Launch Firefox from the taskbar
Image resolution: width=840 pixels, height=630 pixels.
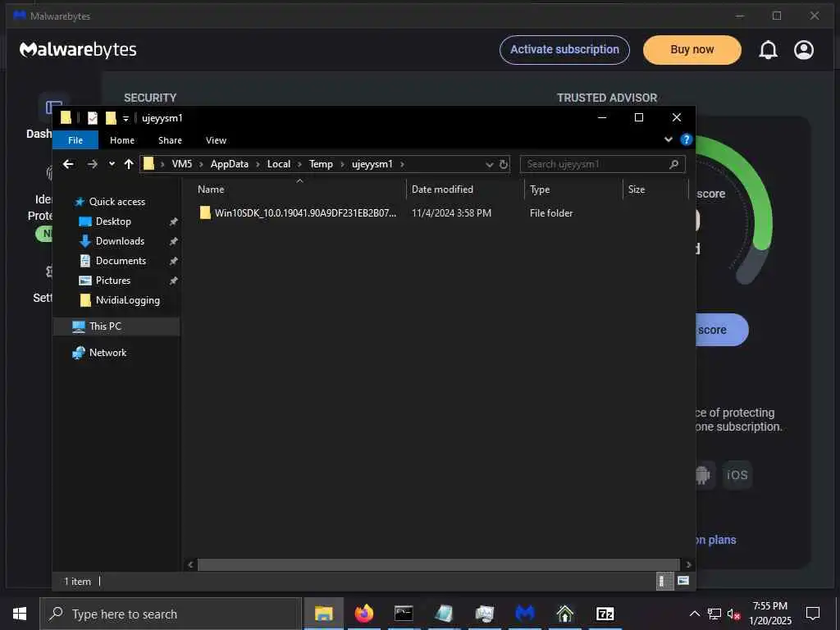pyautogui.click(x=363, y=614)
